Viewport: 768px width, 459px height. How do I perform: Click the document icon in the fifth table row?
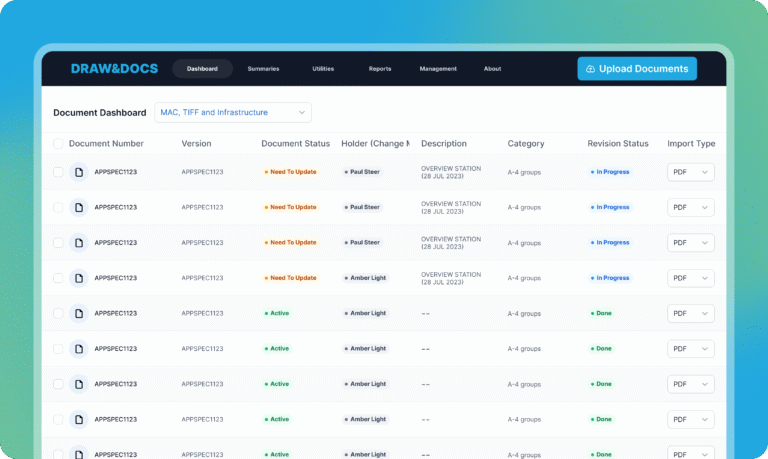point(78,313)
